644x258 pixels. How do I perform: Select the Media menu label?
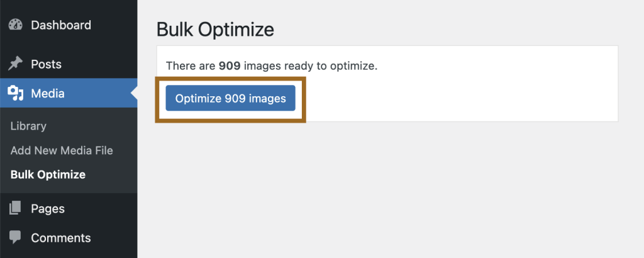pos(48,94)
